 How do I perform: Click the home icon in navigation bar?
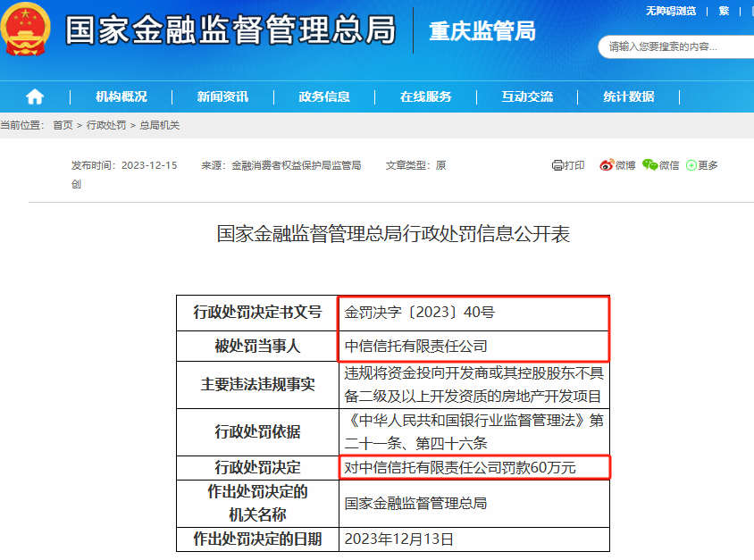pos(35,96)
